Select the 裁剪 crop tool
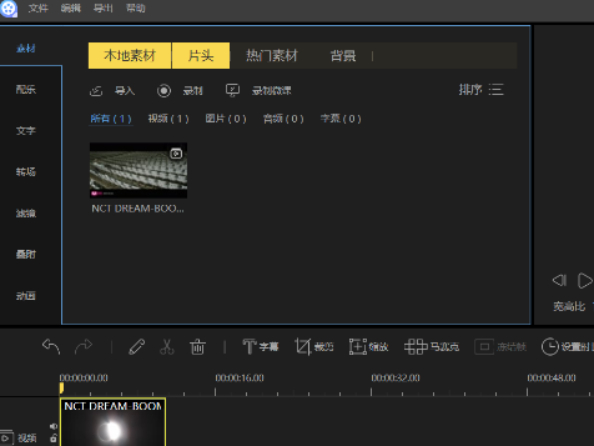Screen dimensions: 594x446 pyautogui.click(x=314, y=346)
